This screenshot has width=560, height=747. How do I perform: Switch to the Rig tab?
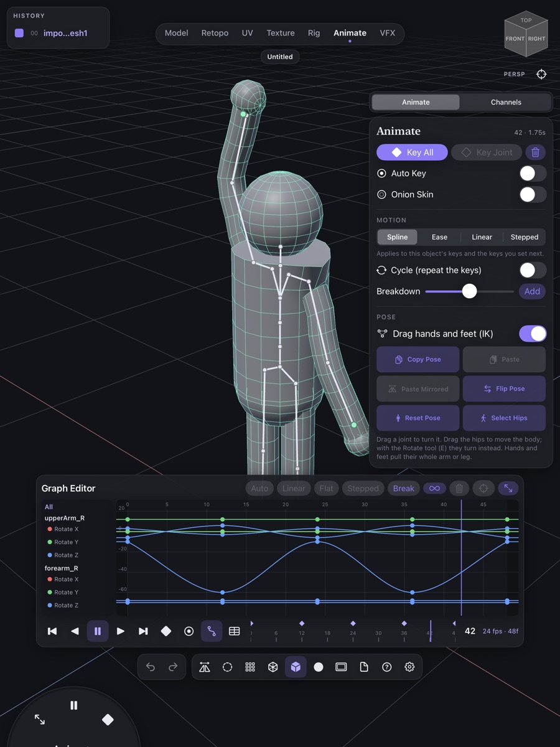[314, 33]
